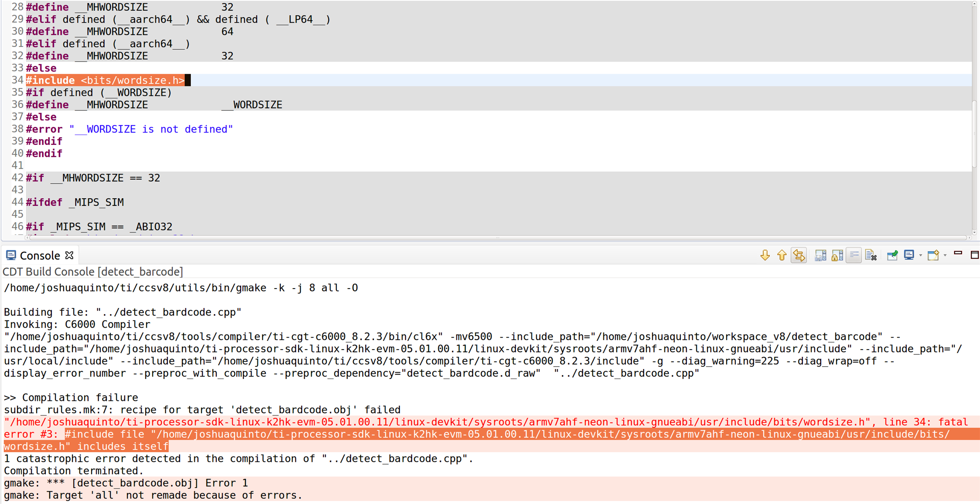Place cursor on the include bits/wordsize.h line

point(105,80)
